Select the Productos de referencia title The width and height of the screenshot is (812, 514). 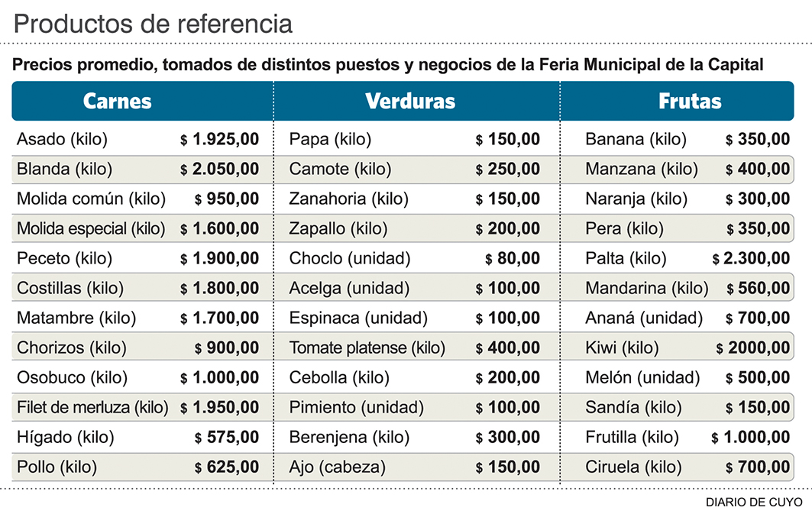tap(153, 24)
